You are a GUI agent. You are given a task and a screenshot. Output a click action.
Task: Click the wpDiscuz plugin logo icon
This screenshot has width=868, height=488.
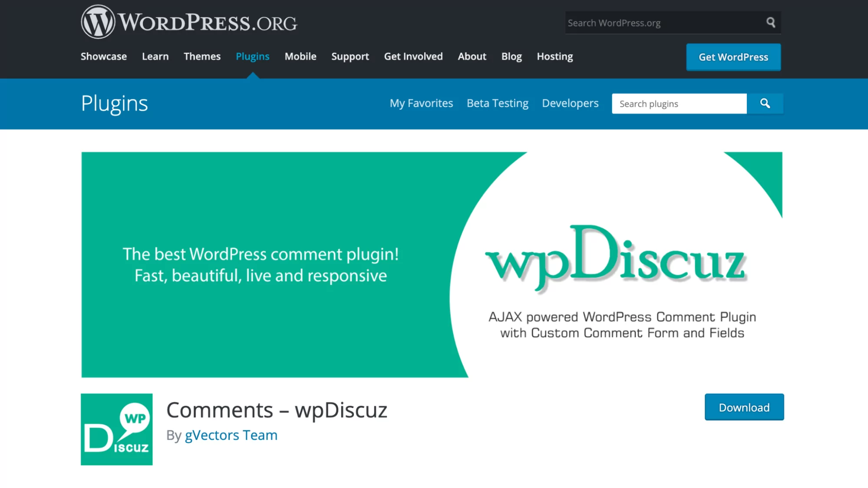pos(117,430)
